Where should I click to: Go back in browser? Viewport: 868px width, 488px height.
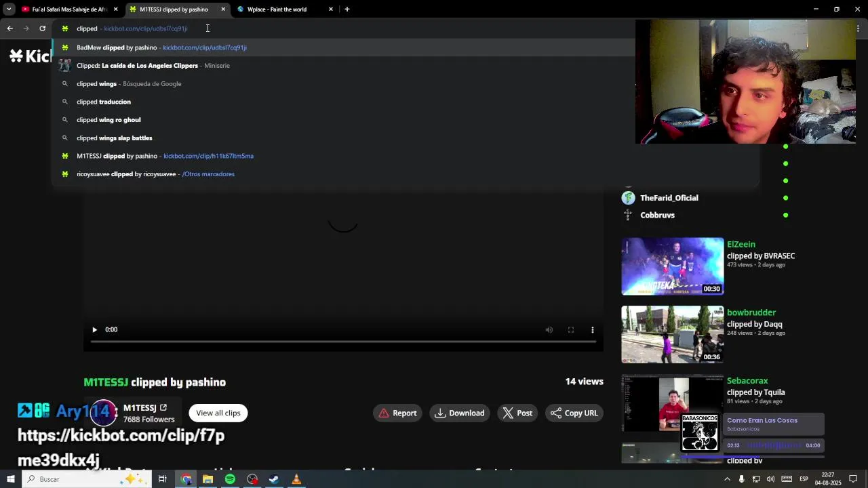point(9,28)
